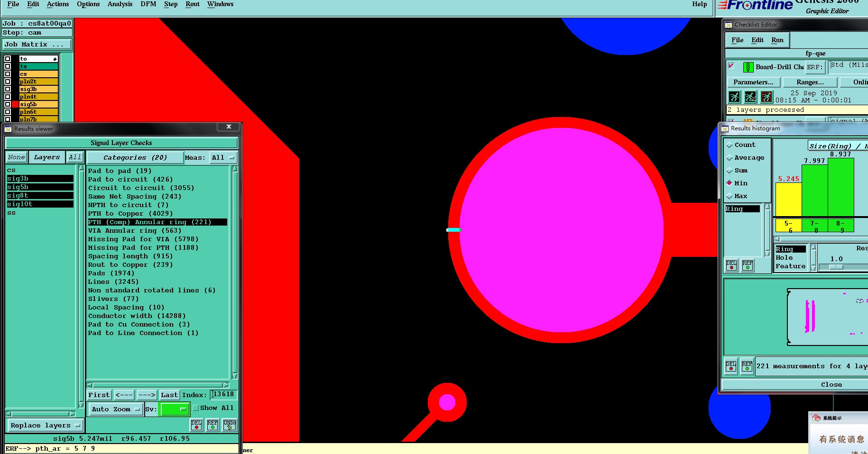
Task: Click the REF icon in Results viewer
Action: coord(212,425)
